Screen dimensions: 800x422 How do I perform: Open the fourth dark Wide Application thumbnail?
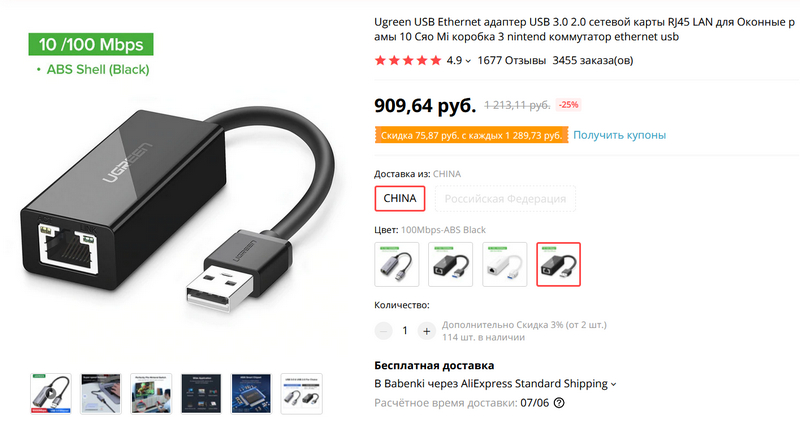[x=201, y=394]
